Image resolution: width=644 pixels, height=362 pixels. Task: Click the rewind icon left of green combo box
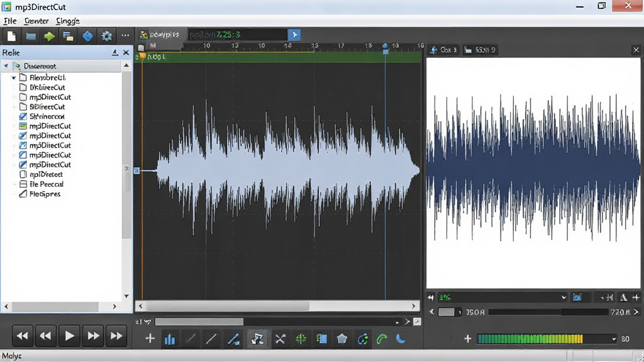(430, 297)
